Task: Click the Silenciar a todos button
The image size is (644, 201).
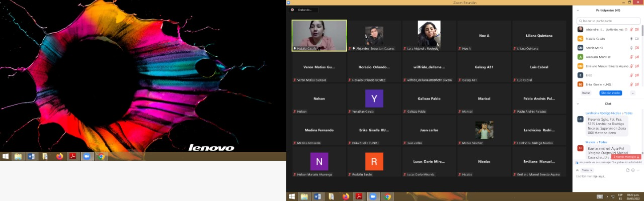Action: (x=610, y=93)
